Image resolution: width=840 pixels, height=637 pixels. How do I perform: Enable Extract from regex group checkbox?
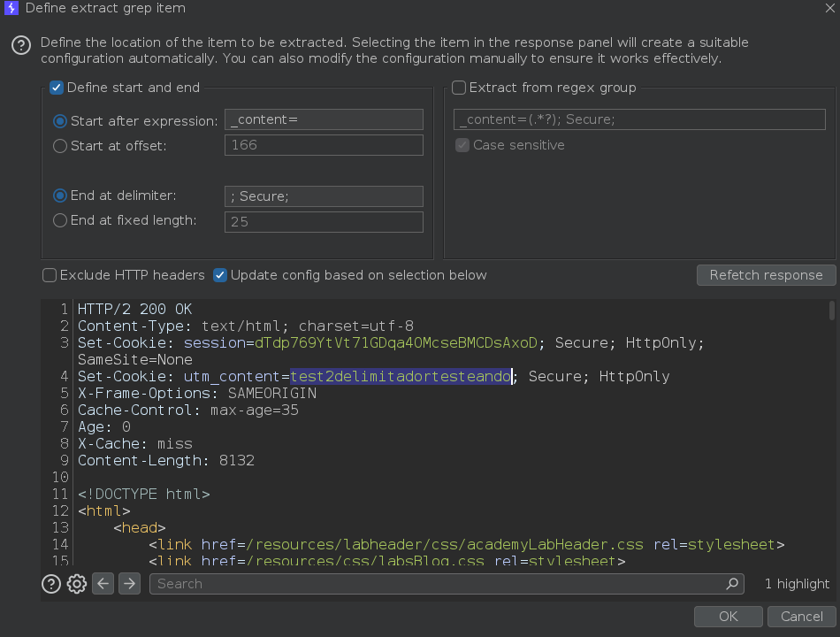[459, 88]
